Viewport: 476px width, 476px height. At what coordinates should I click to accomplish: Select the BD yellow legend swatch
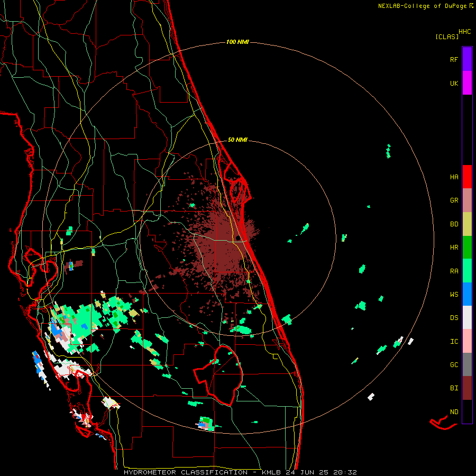pos(467,224)
